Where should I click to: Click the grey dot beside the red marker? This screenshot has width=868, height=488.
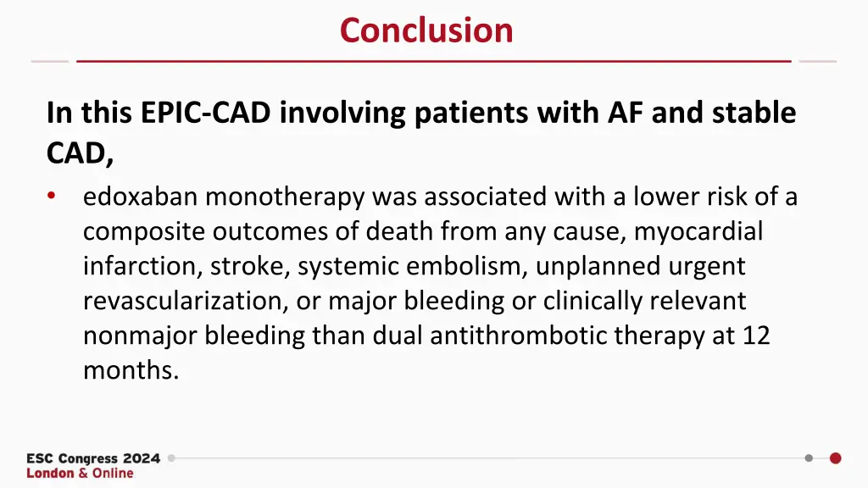pos(809,458)
